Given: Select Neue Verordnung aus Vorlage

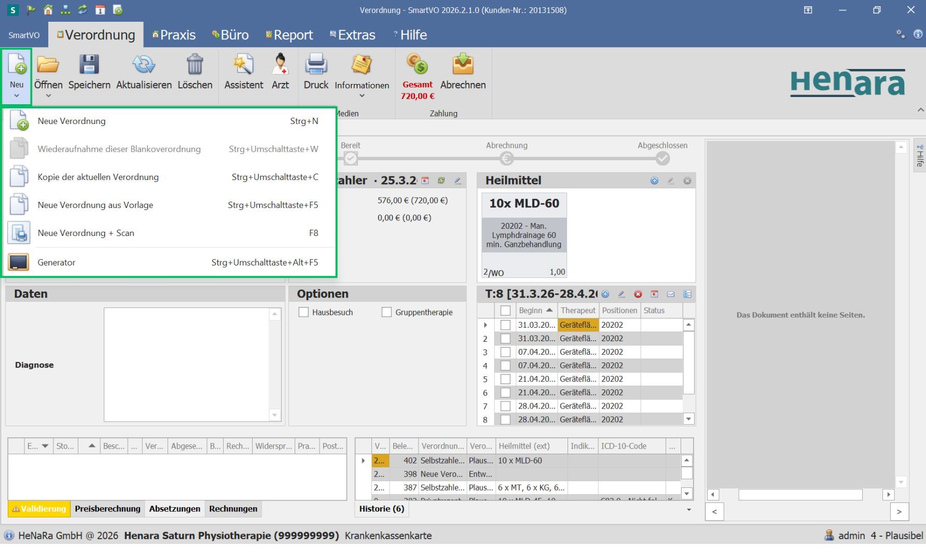Looking at the screenshot, I should coord(170,205).
